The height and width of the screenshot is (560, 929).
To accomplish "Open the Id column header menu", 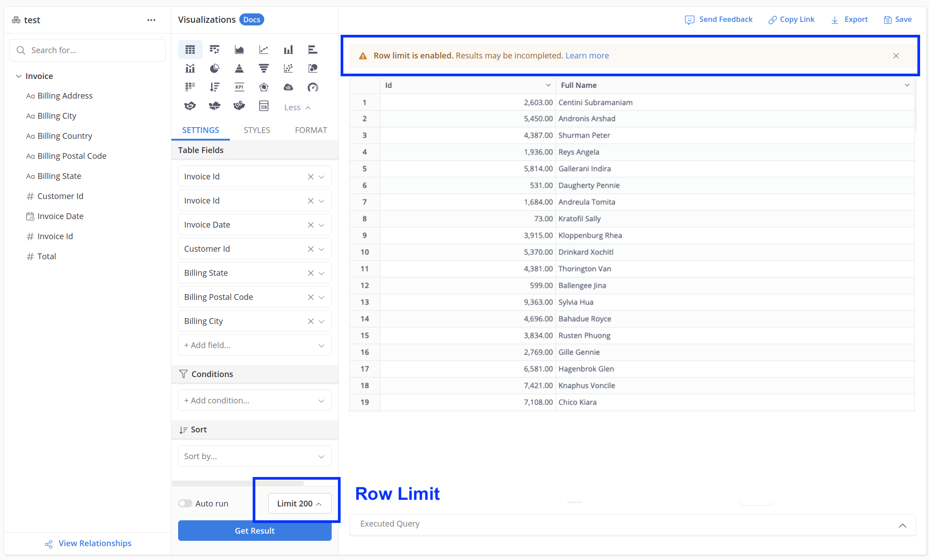I will tap(548, 85).
